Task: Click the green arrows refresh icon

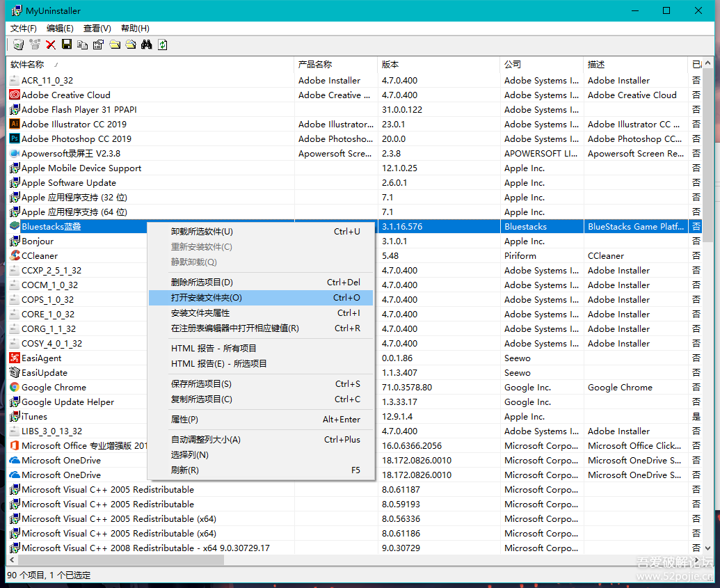Action: pyautogui.click(x=163, y=45)
